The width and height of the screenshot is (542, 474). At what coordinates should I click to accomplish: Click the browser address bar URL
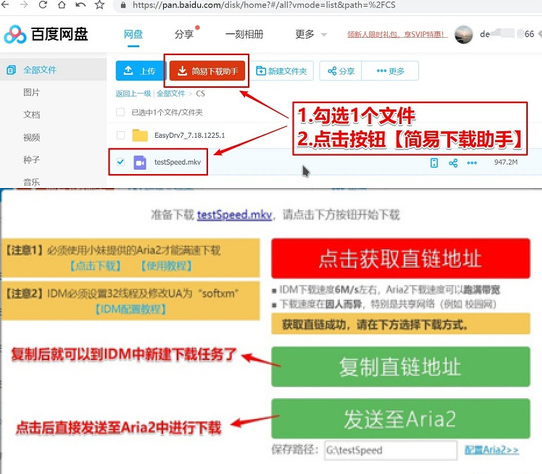click(264, 5)
